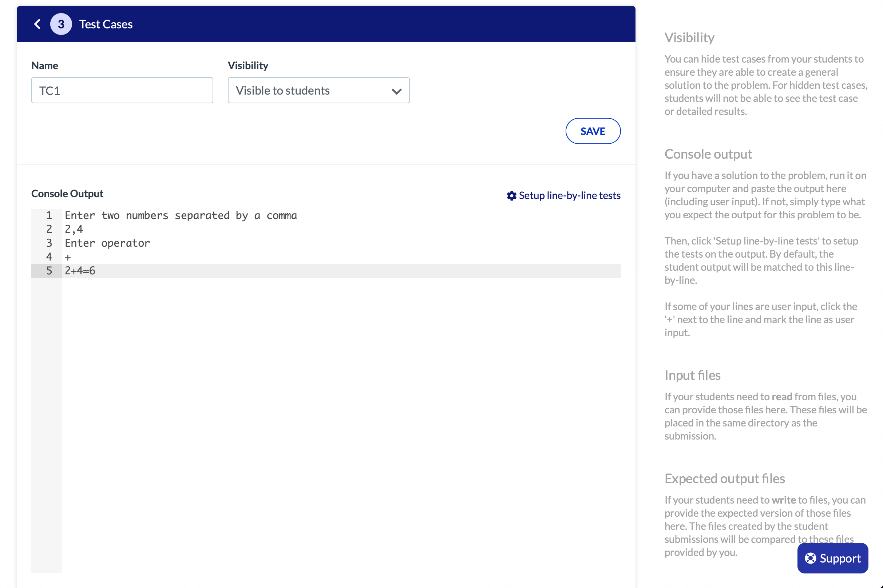
Task: Click the step 3 circle badge
Action: click(61, 24)
